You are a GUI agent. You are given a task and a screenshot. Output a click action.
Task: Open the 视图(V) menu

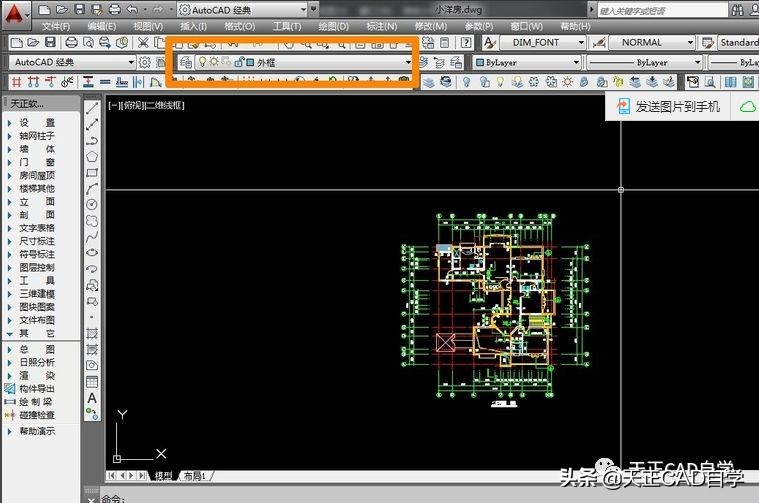pos(148,26)
